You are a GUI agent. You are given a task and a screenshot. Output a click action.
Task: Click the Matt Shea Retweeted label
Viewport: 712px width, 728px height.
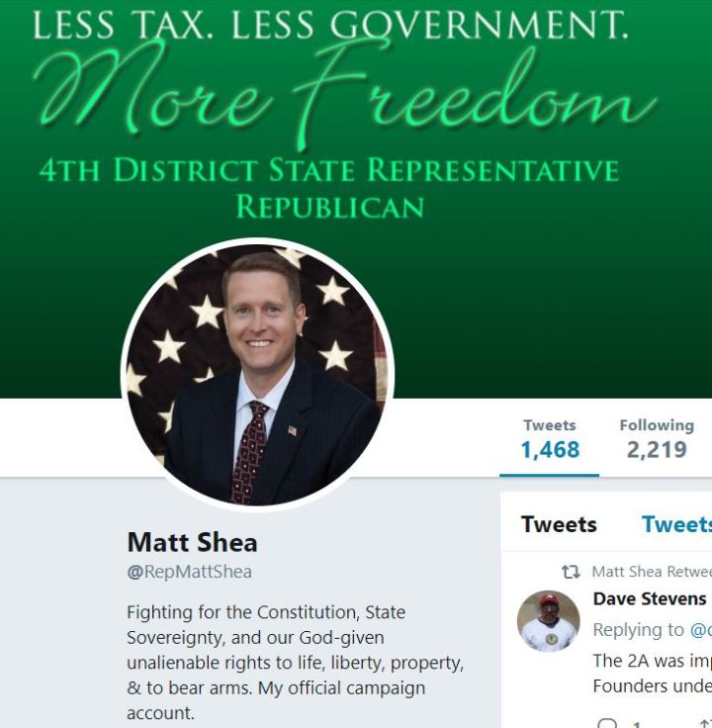(x=652, y=572)
